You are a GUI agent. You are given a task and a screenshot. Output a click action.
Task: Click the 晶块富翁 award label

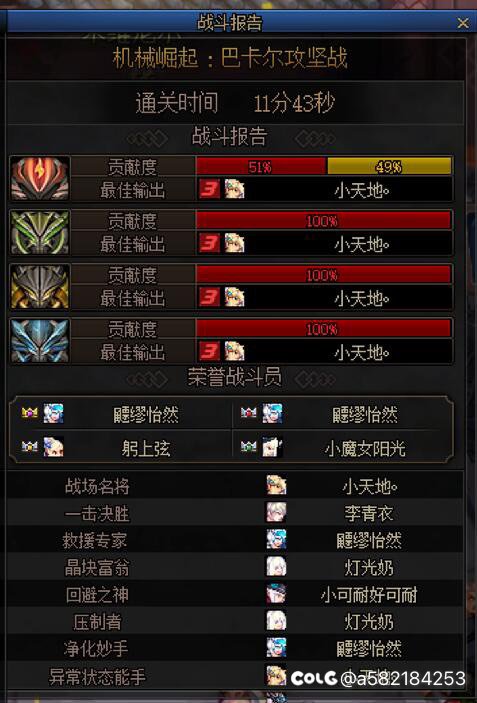point(97,567)
